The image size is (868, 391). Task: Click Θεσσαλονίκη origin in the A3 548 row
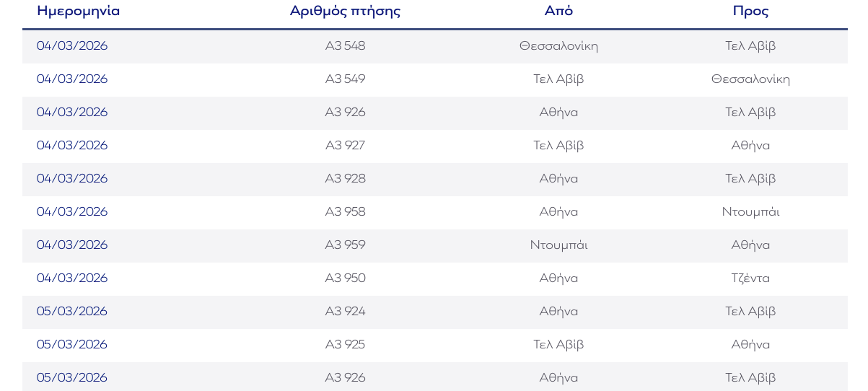558,46
